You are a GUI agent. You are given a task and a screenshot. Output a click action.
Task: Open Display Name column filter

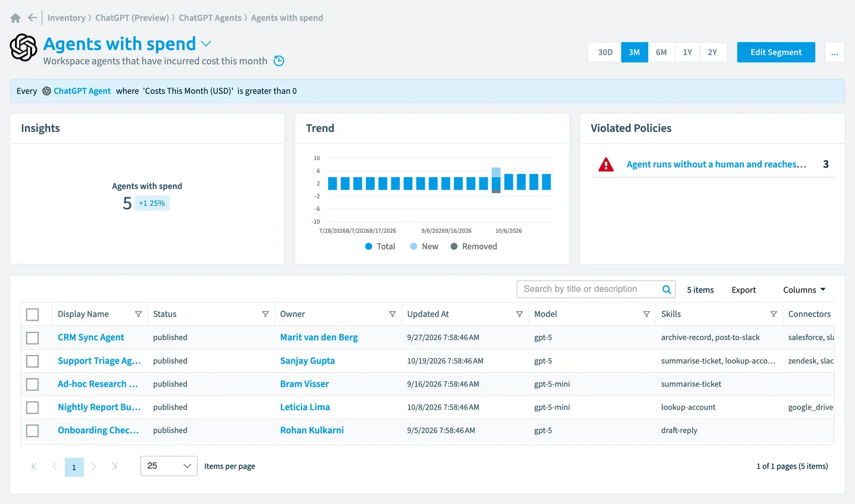(x=138, y=314)
